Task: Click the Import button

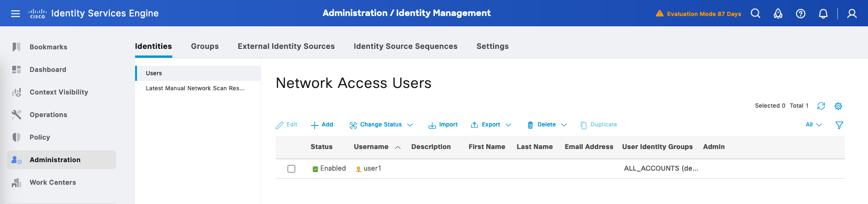Action: coord(443,125)
